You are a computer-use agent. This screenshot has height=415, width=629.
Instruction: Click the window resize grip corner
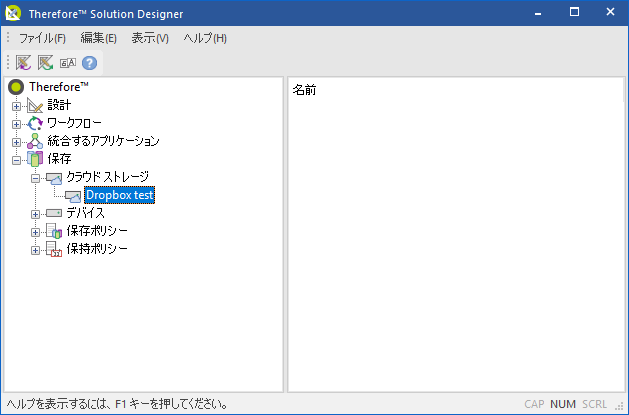click(620, 407)
